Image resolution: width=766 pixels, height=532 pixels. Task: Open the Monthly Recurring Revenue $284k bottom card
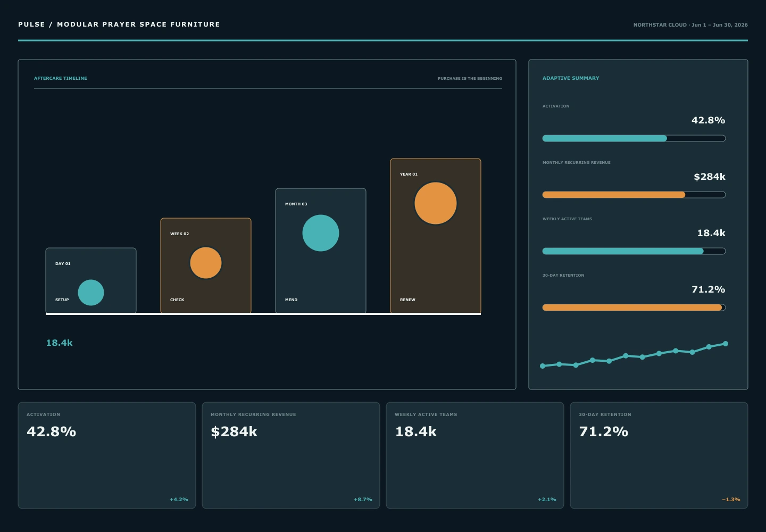pyautogui.click(x=291, y=455)
